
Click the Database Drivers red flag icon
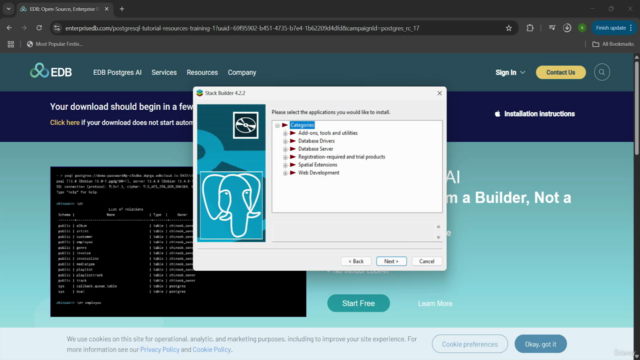[293, 141]
